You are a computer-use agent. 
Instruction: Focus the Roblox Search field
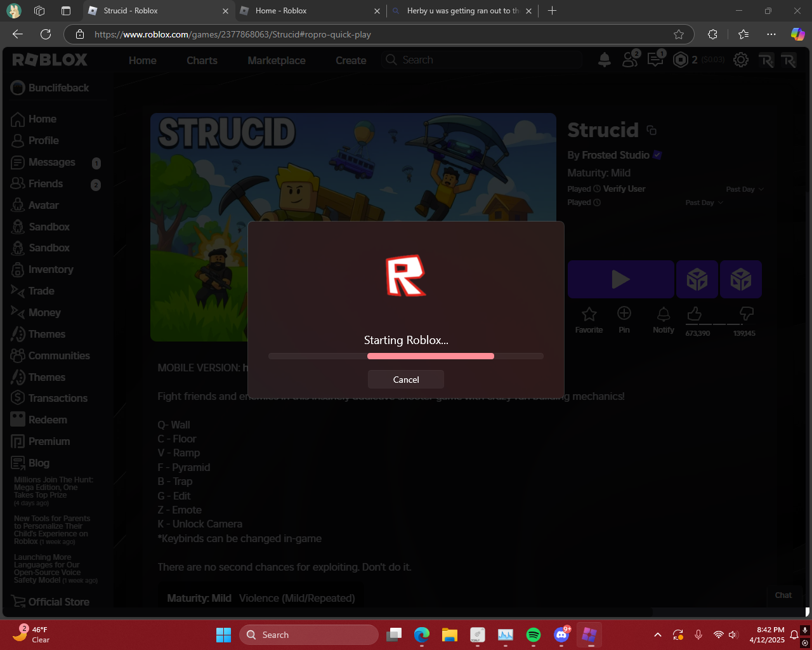click(482, 60)
